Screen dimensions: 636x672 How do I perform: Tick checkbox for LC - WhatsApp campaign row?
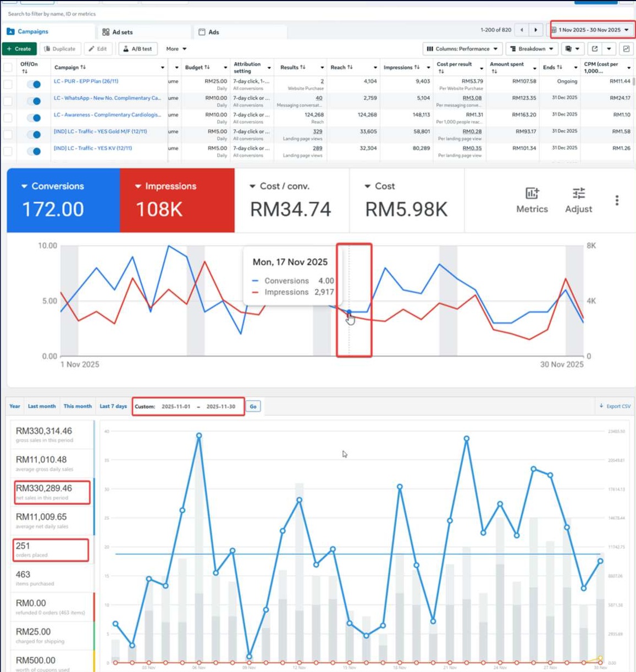pyautogui.click(x=8, y=101)
